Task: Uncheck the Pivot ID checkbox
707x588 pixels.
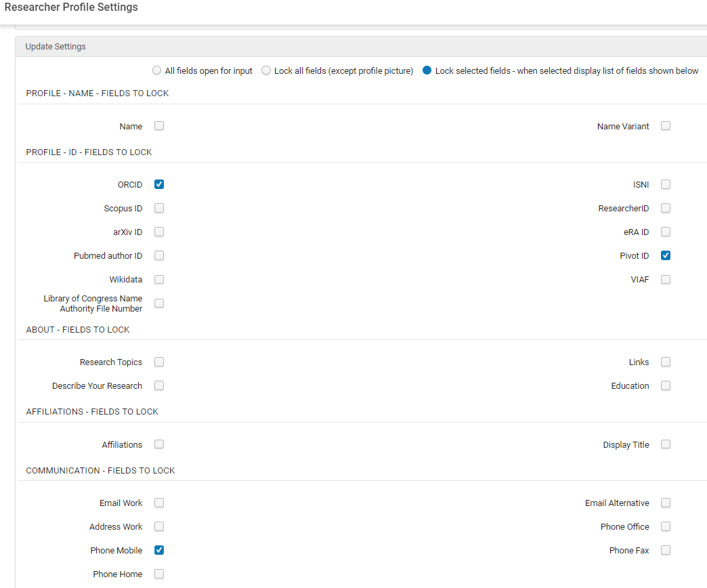Action: (666, 255)
